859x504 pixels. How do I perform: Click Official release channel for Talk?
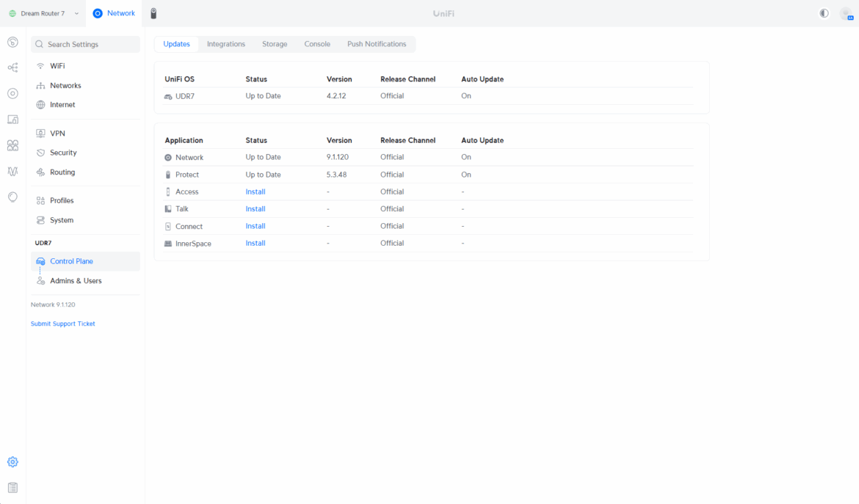tap(392, 209)
